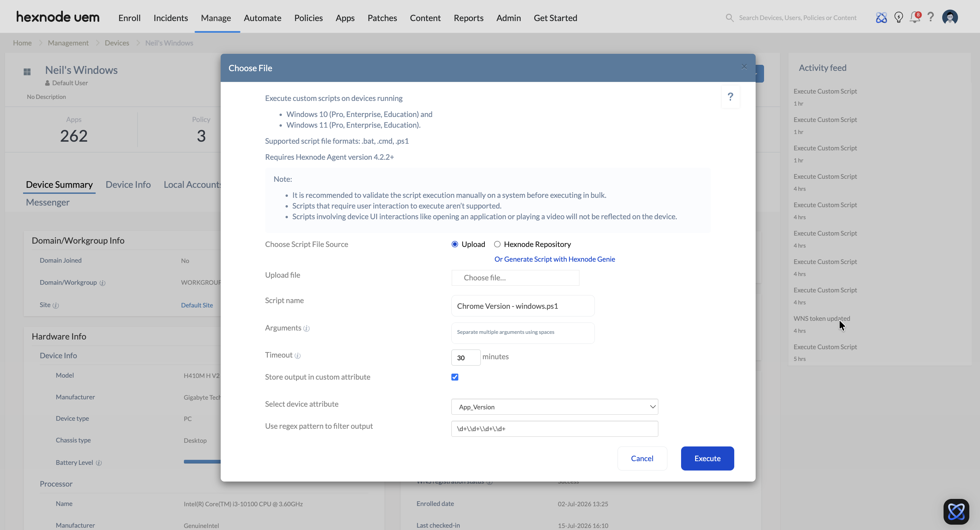
Task: Switch to Messenger tab
Action: (47, 202)
